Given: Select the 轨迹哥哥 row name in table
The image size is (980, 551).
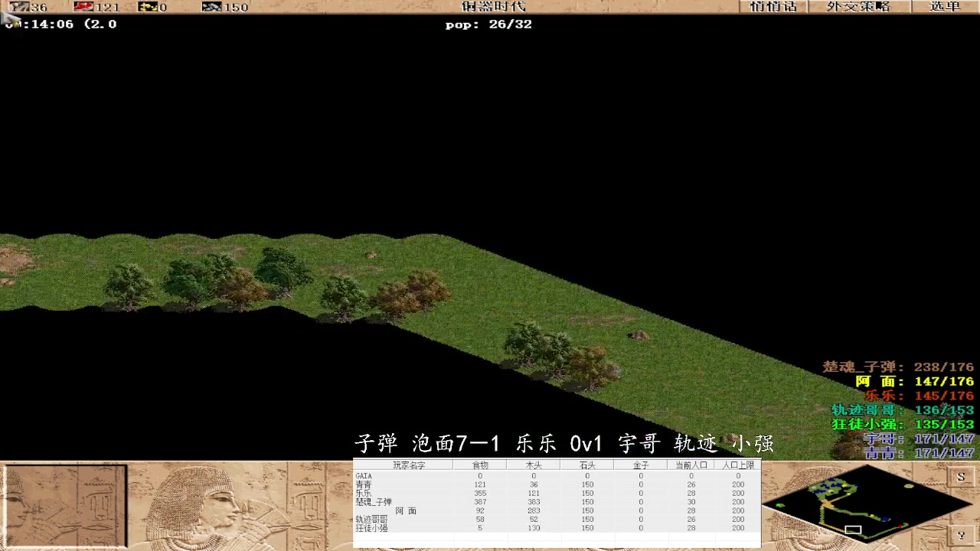Looking at the screenshot, I should click(x=371, y=520).
